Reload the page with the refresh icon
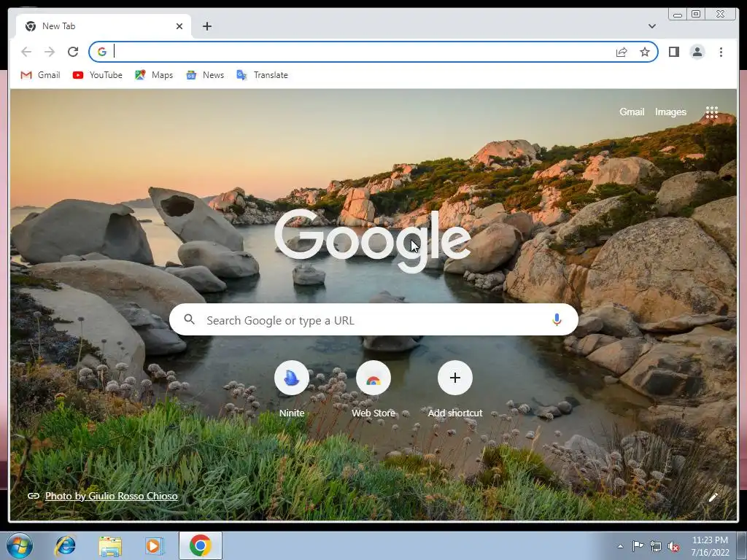The image size is (747, 560). tap(73, 52)
